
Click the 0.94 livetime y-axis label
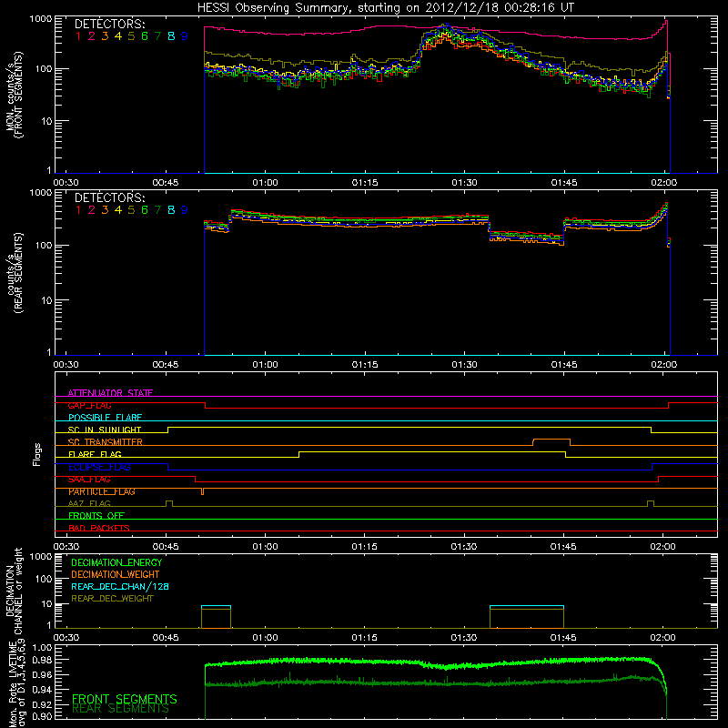[x=42, y=689]
